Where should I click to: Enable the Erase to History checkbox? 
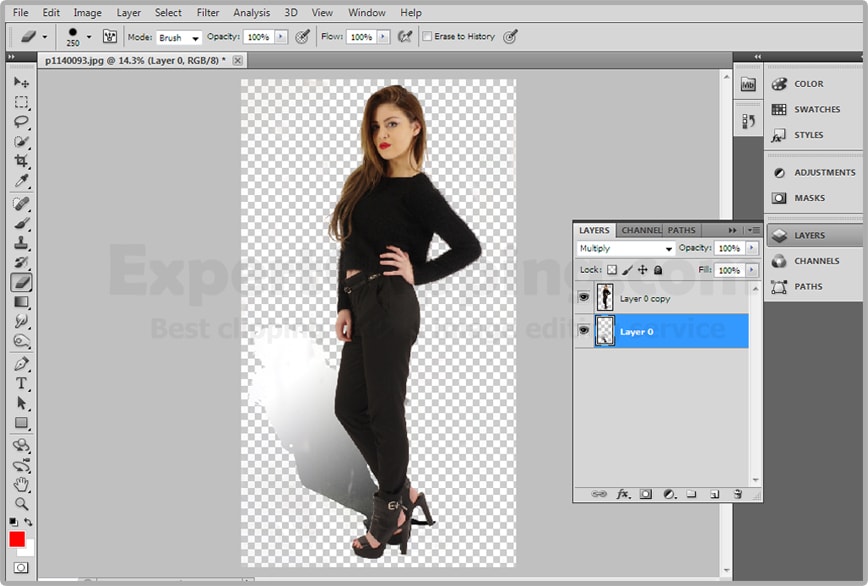(x=428, y=37)
